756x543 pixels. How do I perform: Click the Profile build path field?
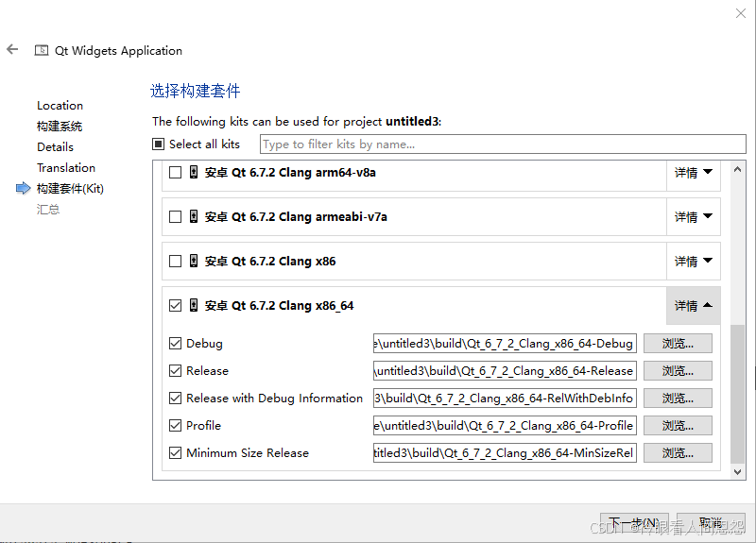pos(505,426)
